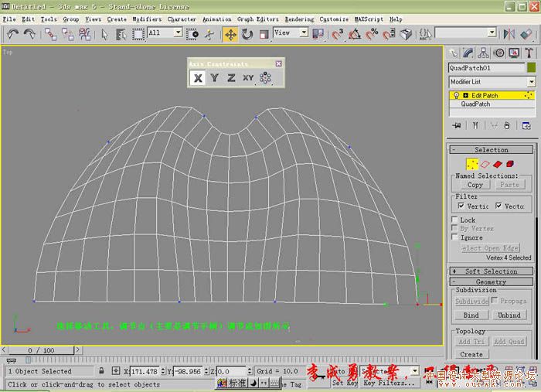Select Element sub-object level icon

click(x=510, y=164)
